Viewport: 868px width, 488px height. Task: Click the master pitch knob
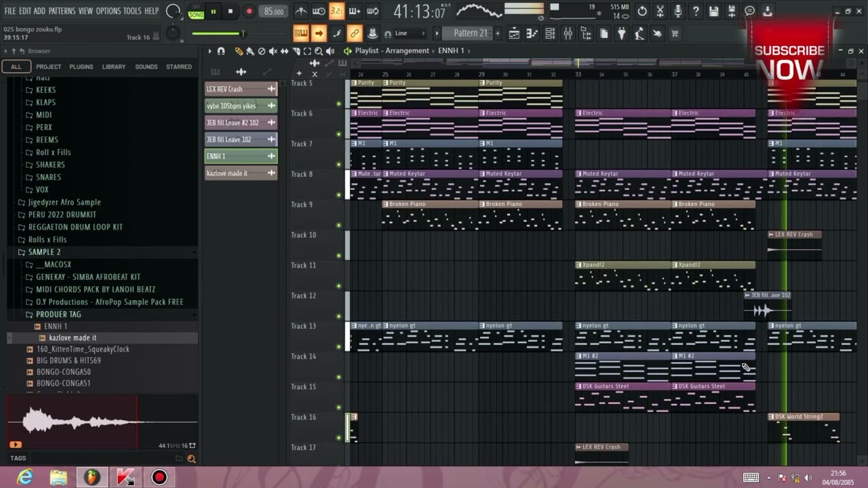tap(173, 33)
